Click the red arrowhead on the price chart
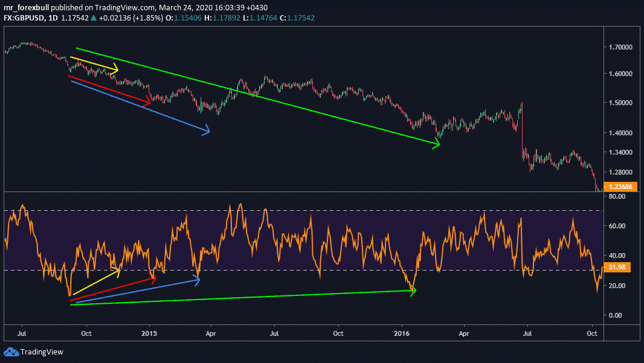Image resolution: width=644 pixels, height=363 pixels. (147, 103)
